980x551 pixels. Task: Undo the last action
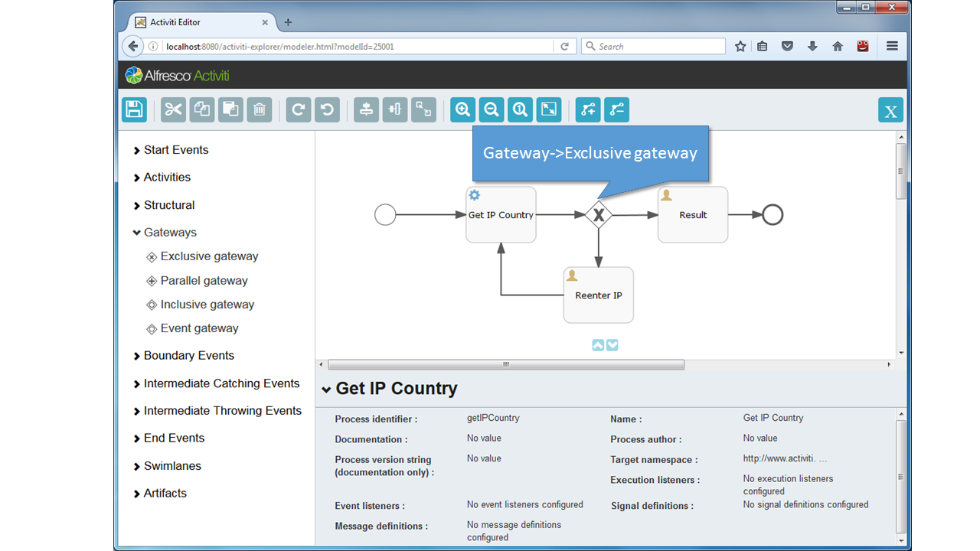point(327,109)
